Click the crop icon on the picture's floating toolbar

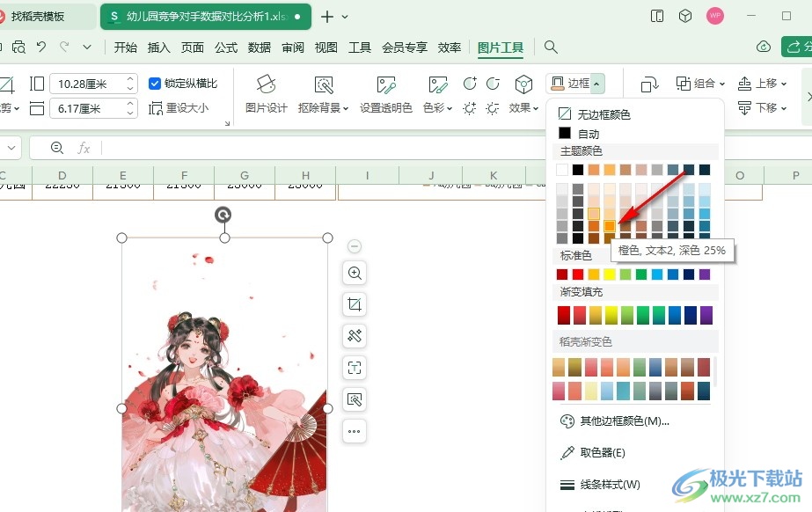click(355, 304)
